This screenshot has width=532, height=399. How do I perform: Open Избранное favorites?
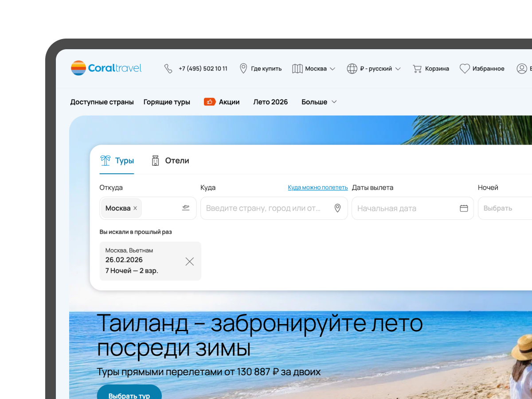[489, 69]
